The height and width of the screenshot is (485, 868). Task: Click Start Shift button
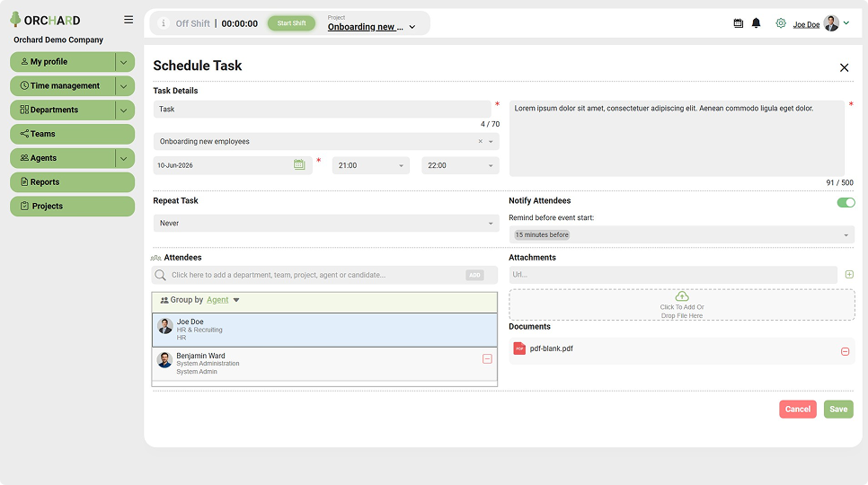291,23
